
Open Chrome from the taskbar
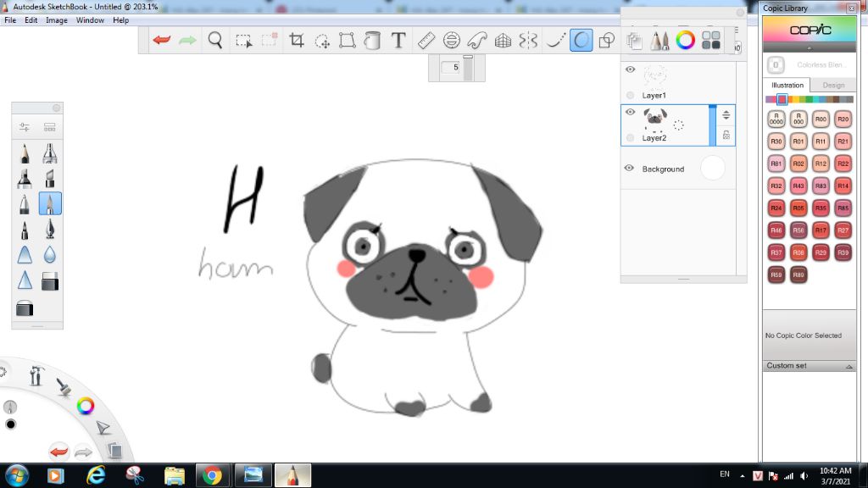coord(212,475)
